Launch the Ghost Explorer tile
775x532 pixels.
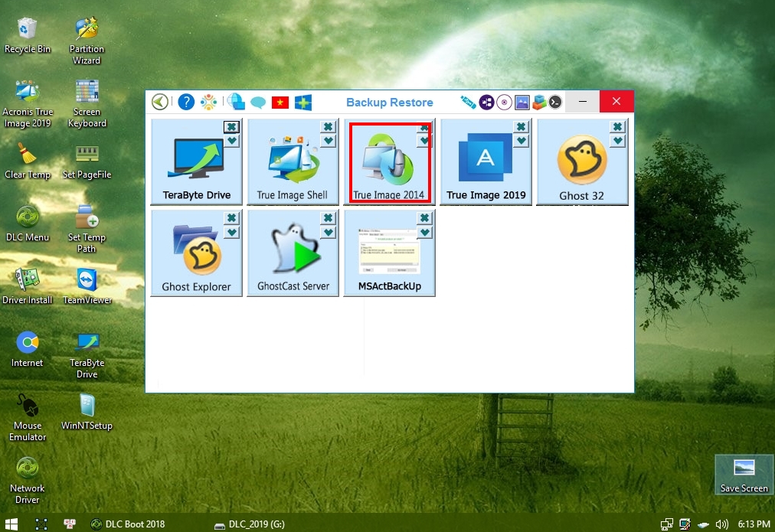coord(196,253)
